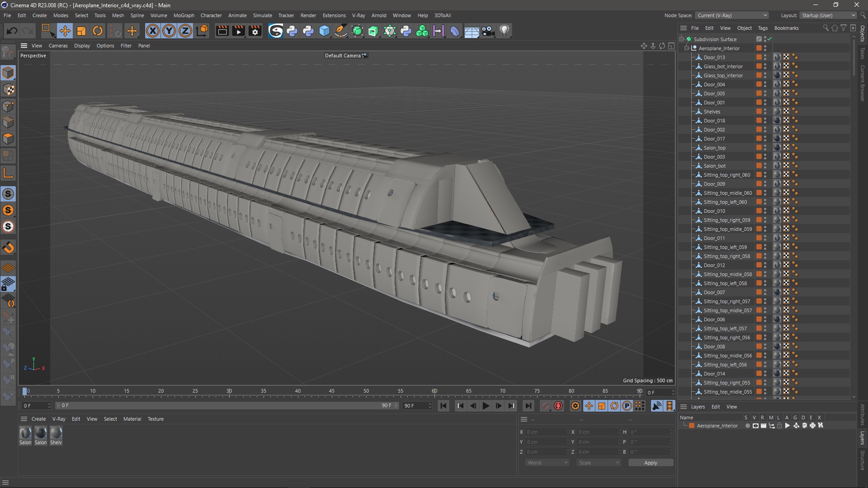Toggle Y axis lock

pos(169,31)
